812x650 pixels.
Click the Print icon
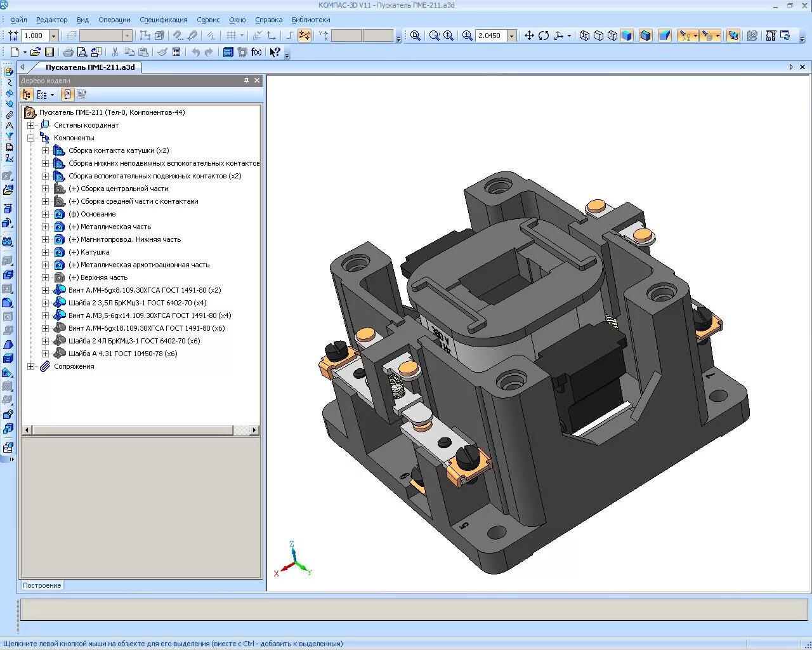[x=69, y=52]
